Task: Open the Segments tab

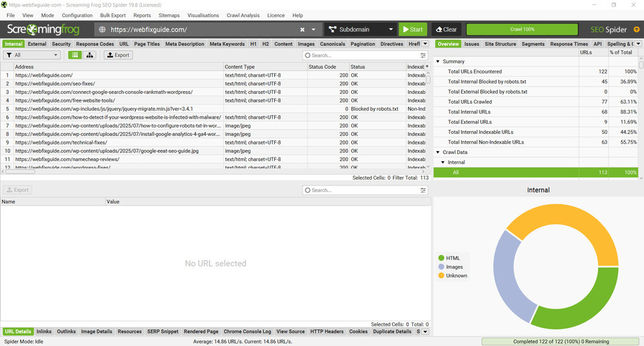Action: (x=533, y=44)
